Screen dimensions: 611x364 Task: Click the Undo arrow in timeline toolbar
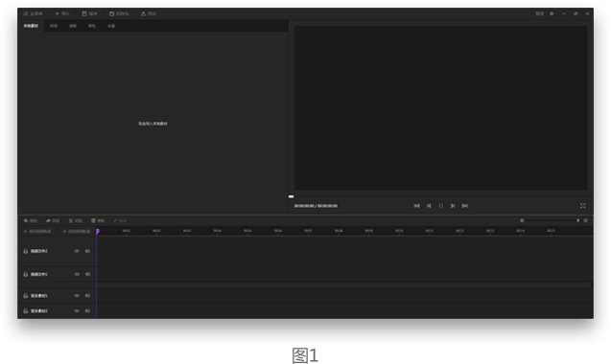(26, 220)
